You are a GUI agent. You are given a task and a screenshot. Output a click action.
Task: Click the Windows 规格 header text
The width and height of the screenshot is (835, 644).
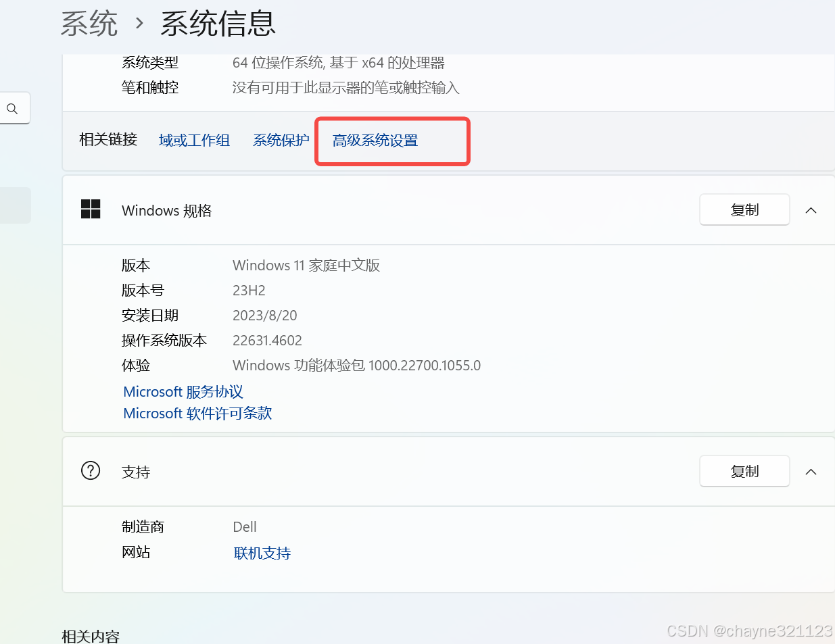coord(167,211)
